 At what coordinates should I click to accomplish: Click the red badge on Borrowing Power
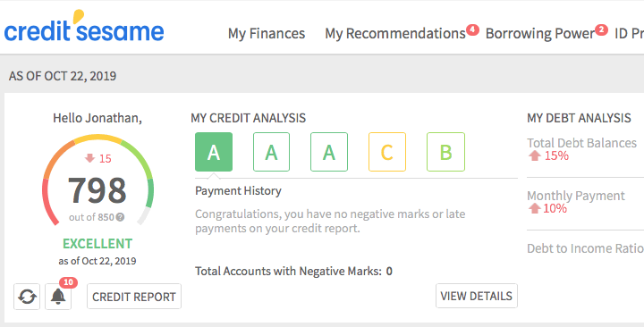(x=601, y=30)
